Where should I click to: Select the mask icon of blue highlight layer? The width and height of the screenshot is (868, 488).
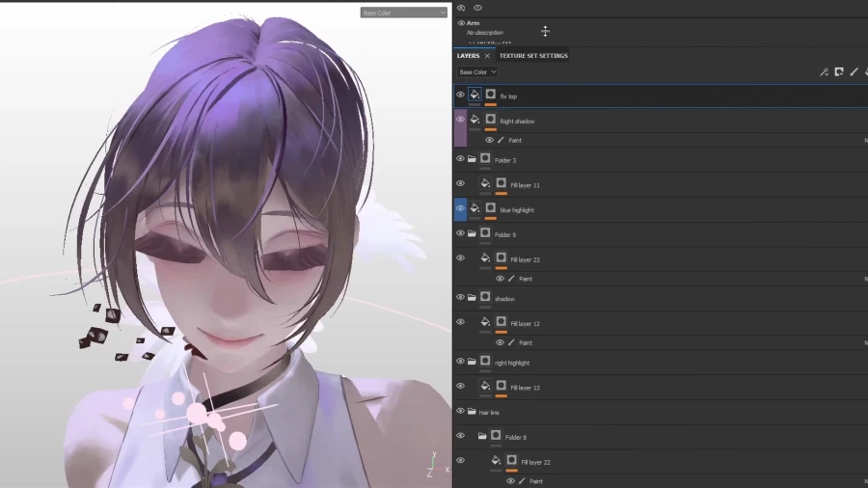pyautogui.click(x=491, y=208)
